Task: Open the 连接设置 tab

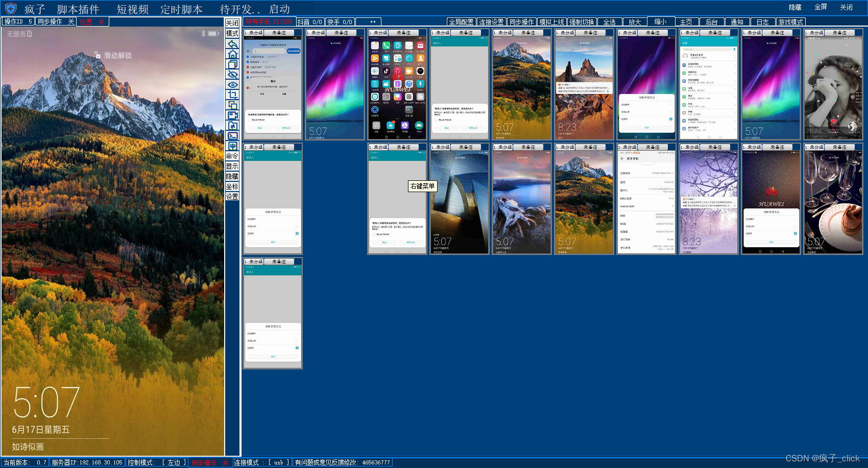Action: coord(491,22)
